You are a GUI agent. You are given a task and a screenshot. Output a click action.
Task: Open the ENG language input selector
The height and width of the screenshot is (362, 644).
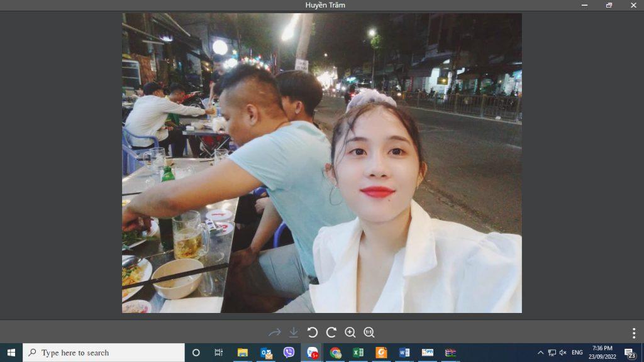click(x=577, y=353)
